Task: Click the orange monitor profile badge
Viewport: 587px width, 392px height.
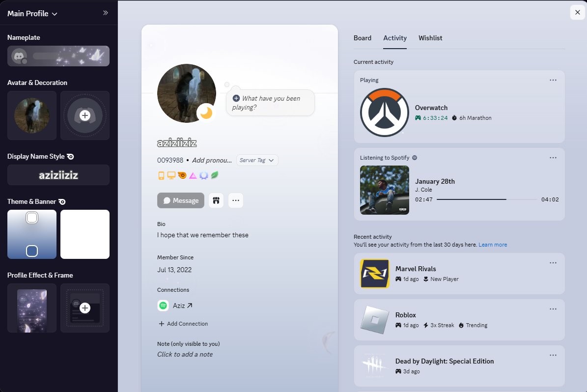Action: pos(171,175)
